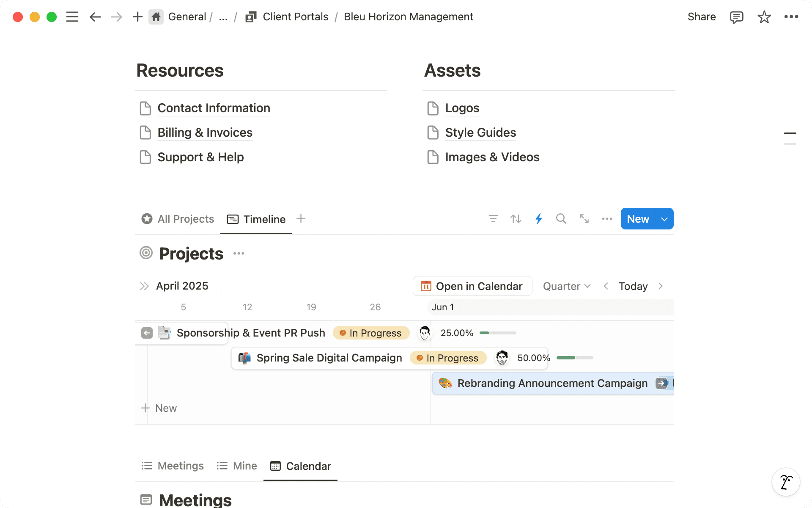Add a new view with the plus icon
The width and height of the screenshot is (812, 508).
(x=301, y=218)
